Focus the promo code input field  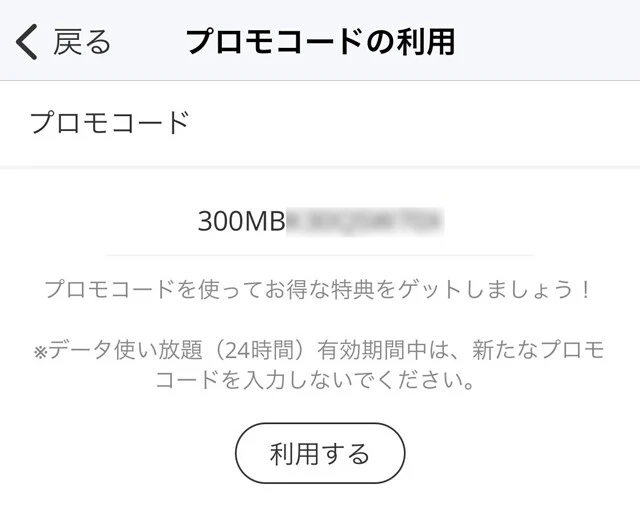coord(320,222)
